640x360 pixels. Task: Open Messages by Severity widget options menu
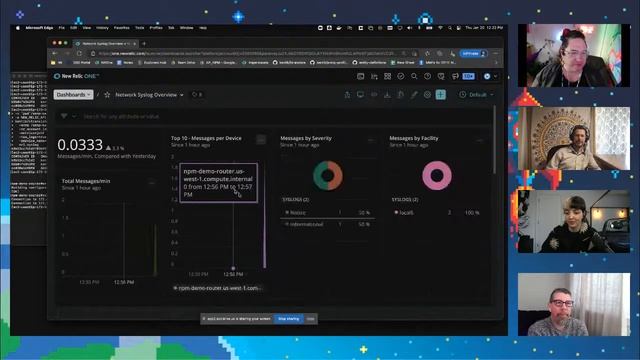[x=371, y=140]
